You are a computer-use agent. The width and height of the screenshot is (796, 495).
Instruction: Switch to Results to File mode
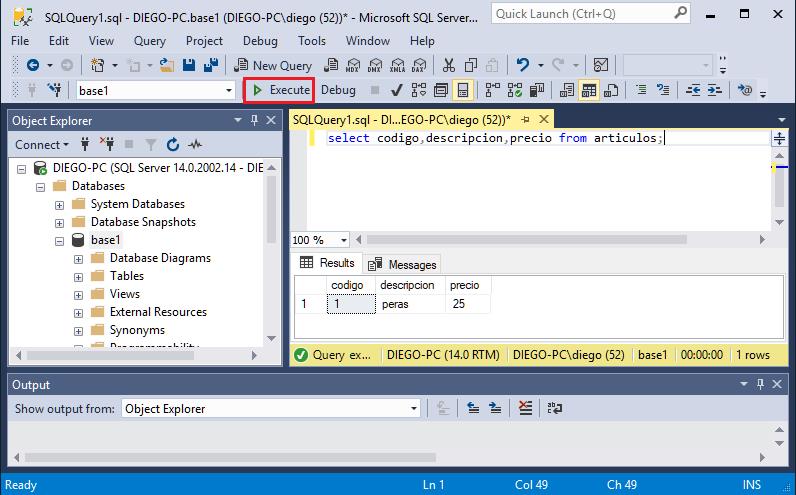pos(611,90)
